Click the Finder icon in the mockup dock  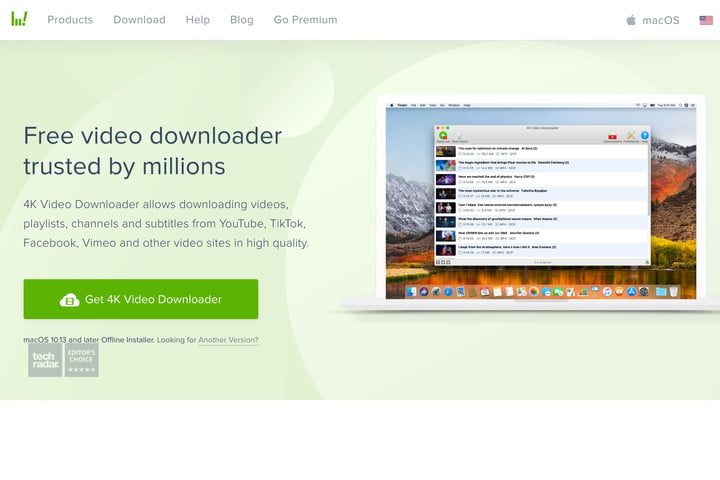click(x=411, y=292)
